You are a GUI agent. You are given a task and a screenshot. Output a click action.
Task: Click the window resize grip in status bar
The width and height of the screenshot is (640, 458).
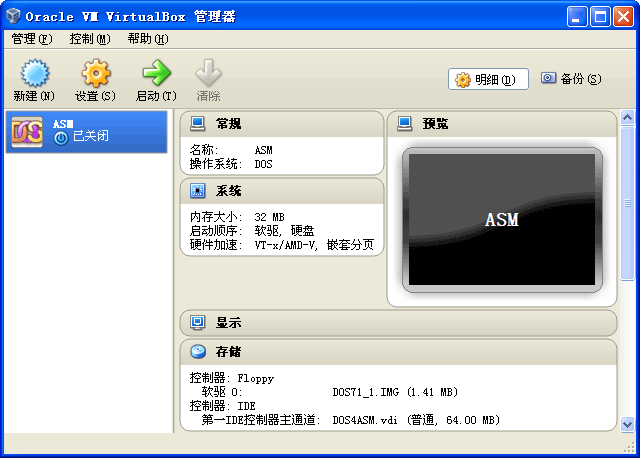point(629,447)
